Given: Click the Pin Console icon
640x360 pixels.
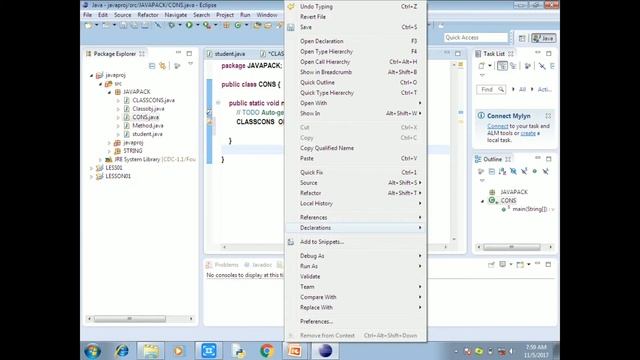Looking at the screenshot, I should [x=491, y=264].
